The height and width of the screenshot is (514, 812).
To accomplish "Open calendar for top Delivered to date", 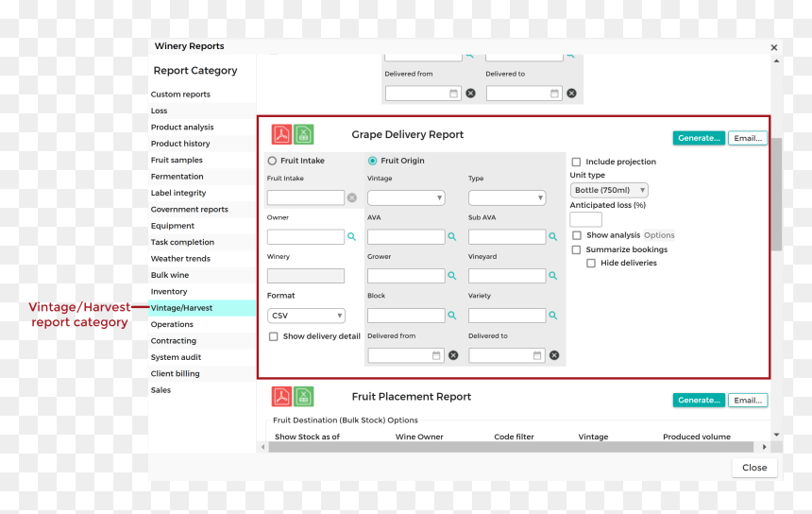I will pos(554,94).
